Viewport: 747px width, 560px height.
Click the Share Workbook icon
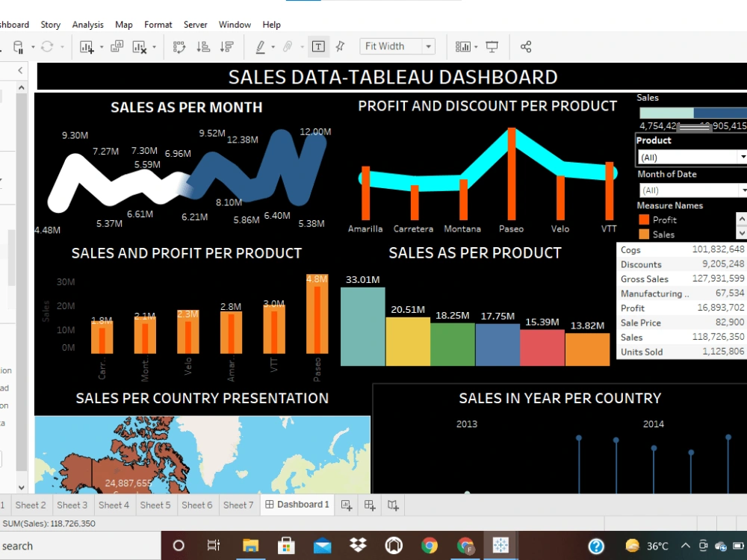(x=525, y=46)
